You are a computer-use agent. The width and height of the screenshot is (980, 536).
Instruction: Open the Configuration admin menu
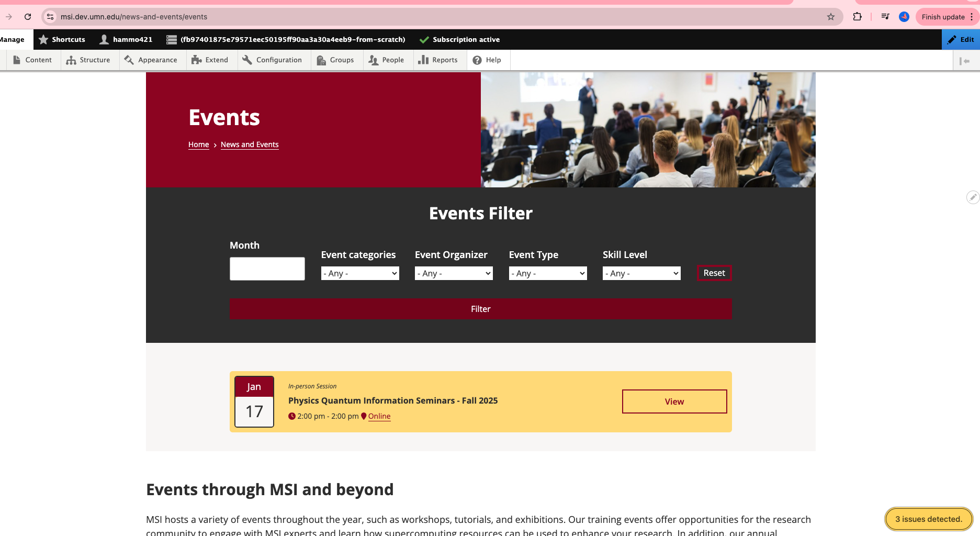coord(272,60)
